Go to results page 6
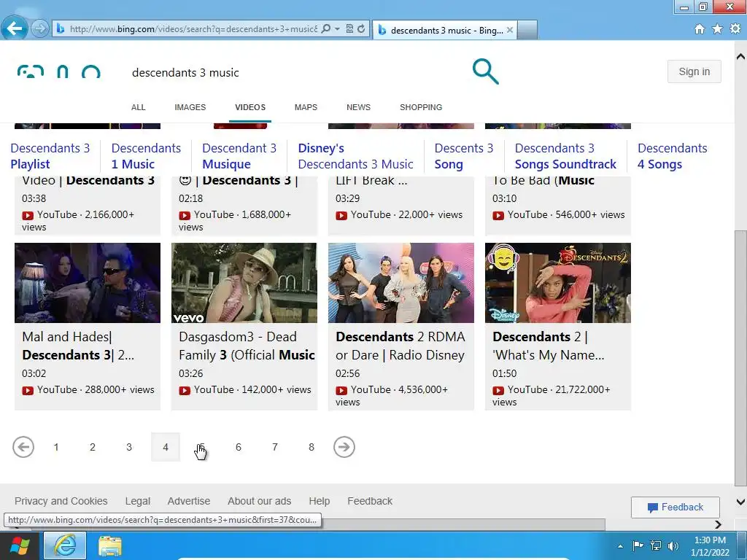747x560 pixels. point(239,447)
